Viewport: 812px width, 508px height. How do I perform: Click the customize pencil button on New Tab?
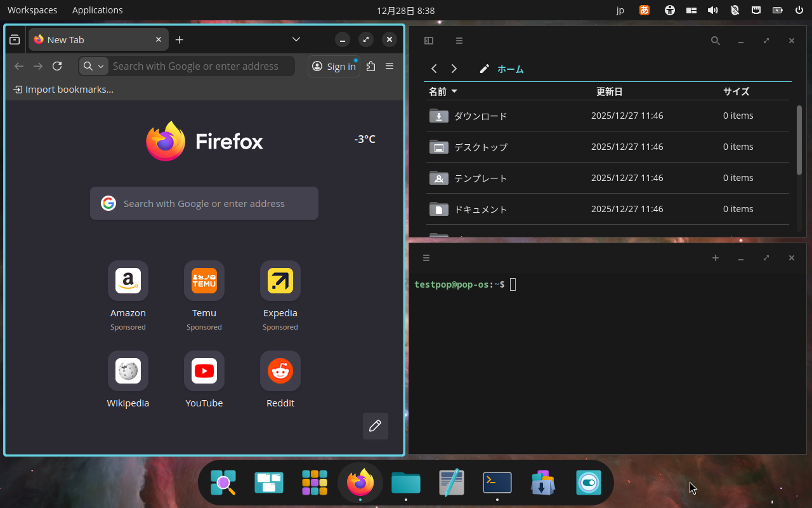(375, 426)
